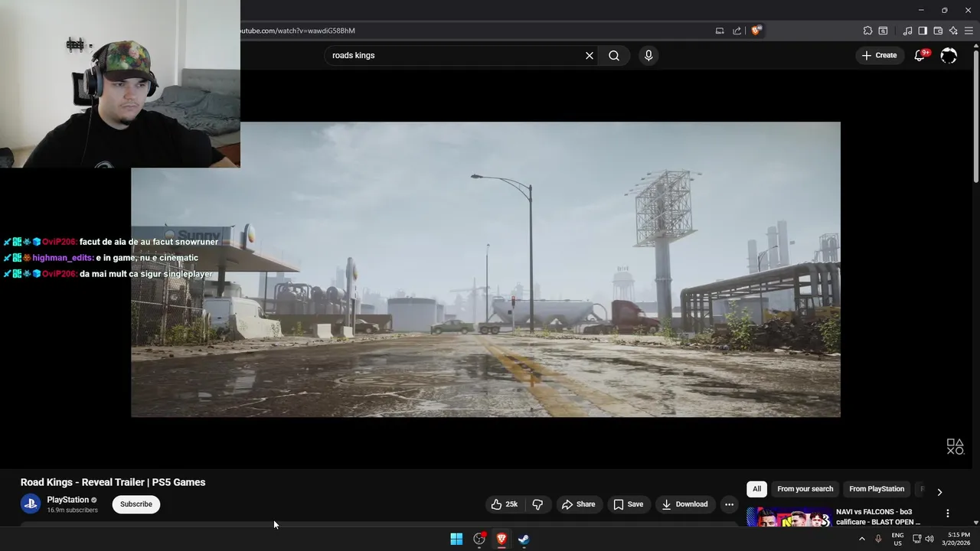
Task: Click the YouTube search magnifier button
Action: point(614,55)
